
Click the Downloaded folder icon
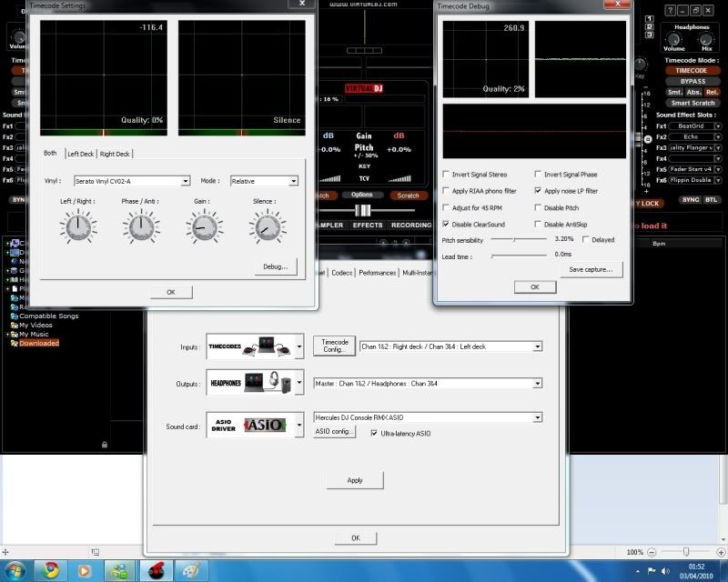pyautogui.click(x=14, y=344)
